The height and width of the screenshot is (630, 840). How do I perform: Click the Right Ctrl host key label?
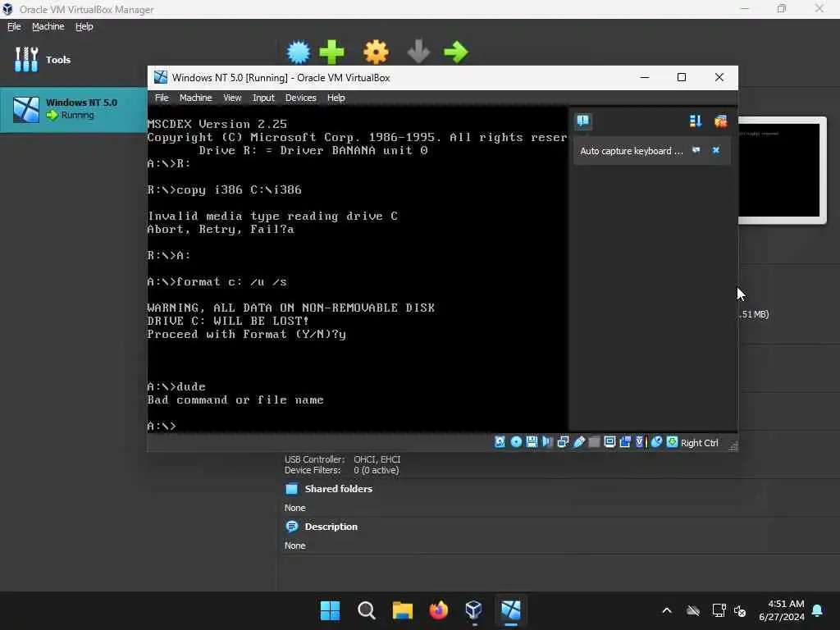tap(700, 443)
